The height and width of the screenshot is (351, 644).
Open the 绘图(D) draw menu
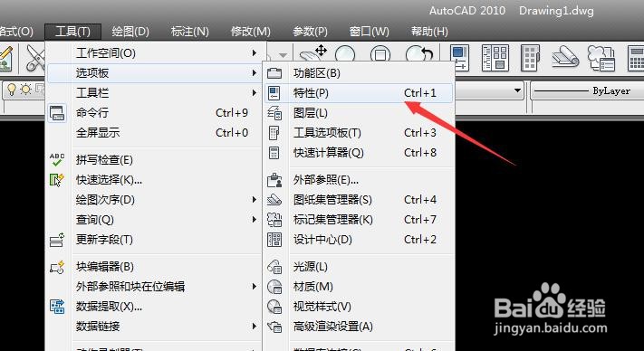pyautogui.click(x=130, y=32)
